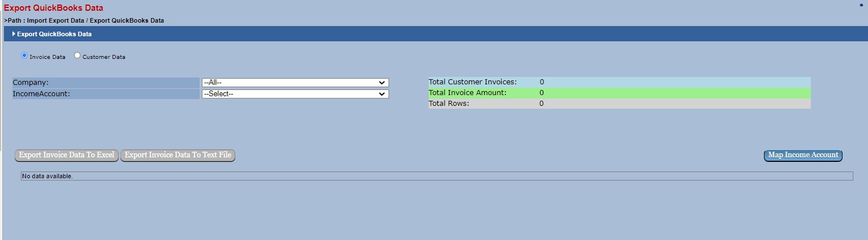Image resolution: width=868 pixels, height=240 pixels.
Task: Open the Company dropdown showing --All--
Action: pyautogui.click(x=295, y=83)
